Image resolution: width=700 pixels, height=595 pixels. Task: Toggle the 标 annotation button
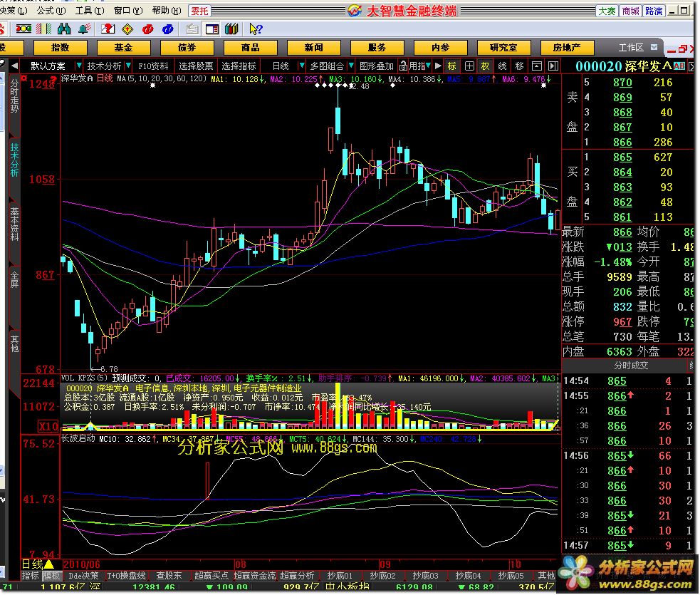pos(452,66)
